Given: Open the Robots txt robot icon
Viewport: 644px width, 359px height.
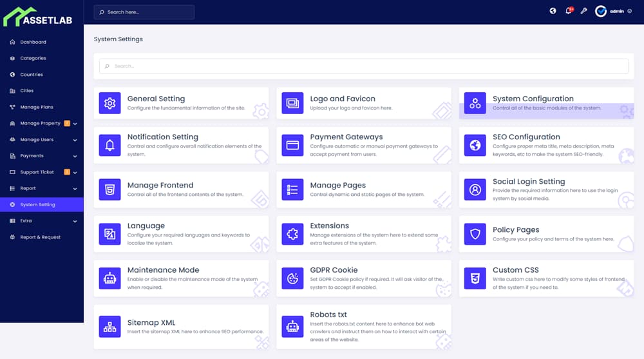Looking at the screenshot, I should point(292,327).
